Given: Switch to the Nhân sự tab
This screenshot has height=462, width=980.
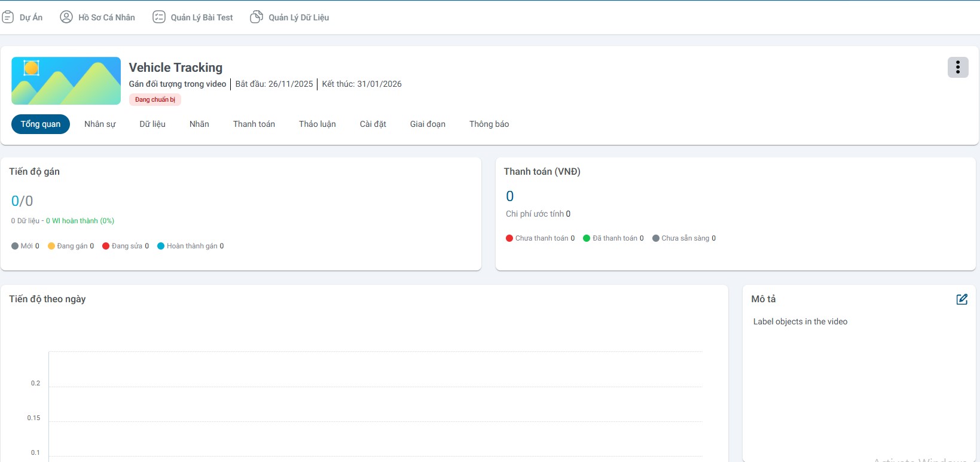Looking at the screenshot, I should coord(100,124).
